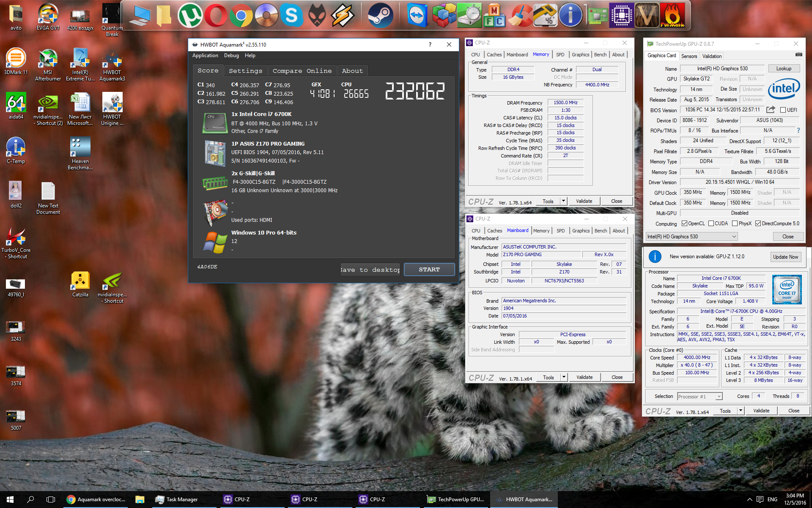Click START button in Aquamark
The height and width of the screenshot is (508, 812).
[429, 270]
